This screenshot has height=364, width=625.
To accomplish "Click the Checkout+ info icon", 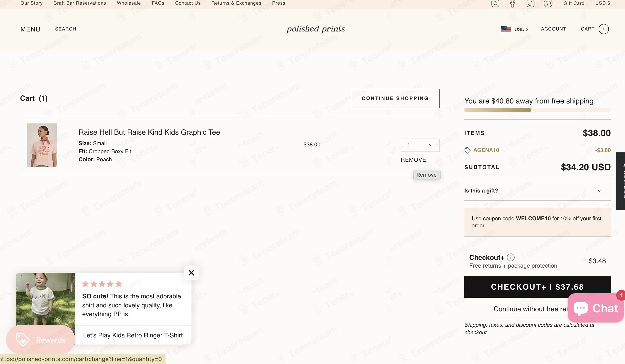I will [x=511, y=257].
